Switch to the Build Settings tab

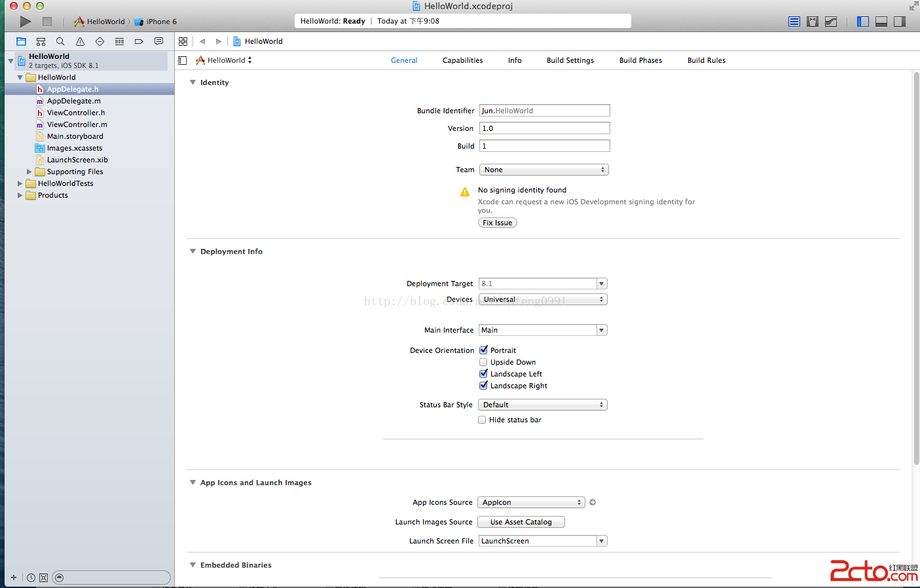click(570, 60)
